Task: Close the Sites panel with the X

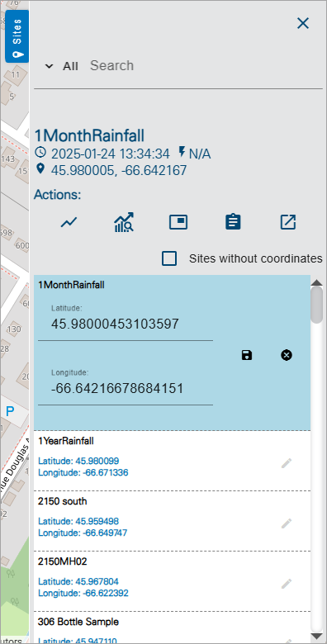Action: tap(303, 23)
